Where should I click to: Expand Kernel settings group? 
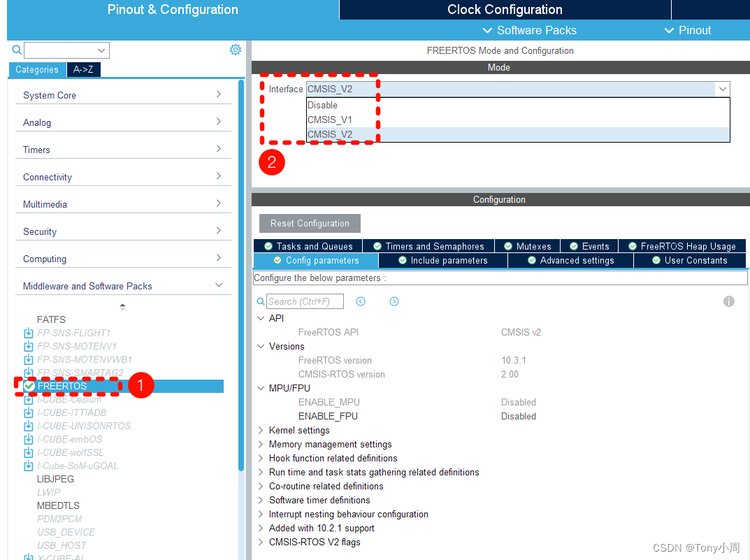261,431
